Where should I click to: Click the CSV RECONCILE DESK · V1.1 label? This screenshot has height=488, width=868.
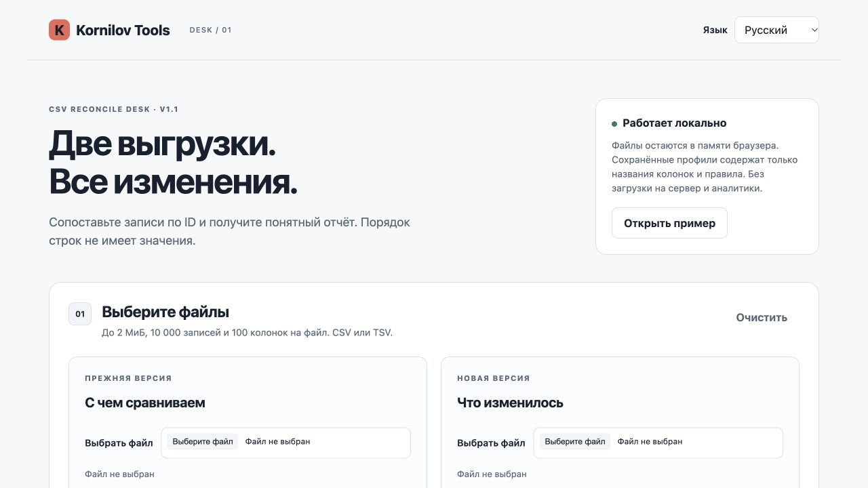113,109
